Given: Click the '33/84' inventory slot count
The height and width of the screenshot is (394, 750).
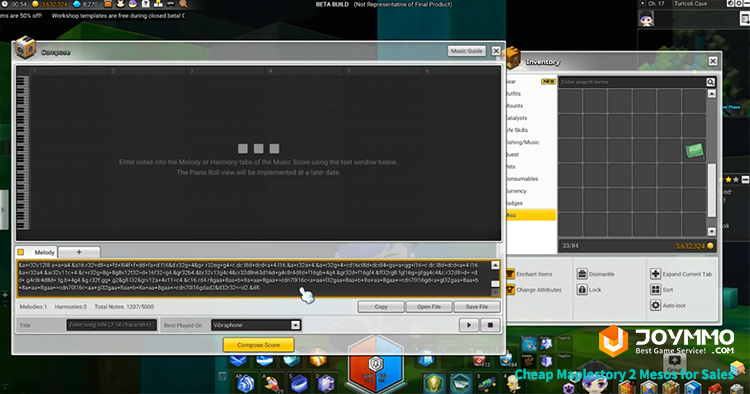Looking at the screenshot, I should (570, 246).
